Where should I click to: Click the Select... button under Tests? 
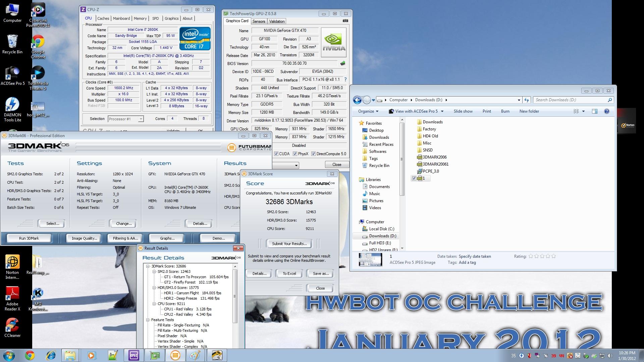click(52, 224)
